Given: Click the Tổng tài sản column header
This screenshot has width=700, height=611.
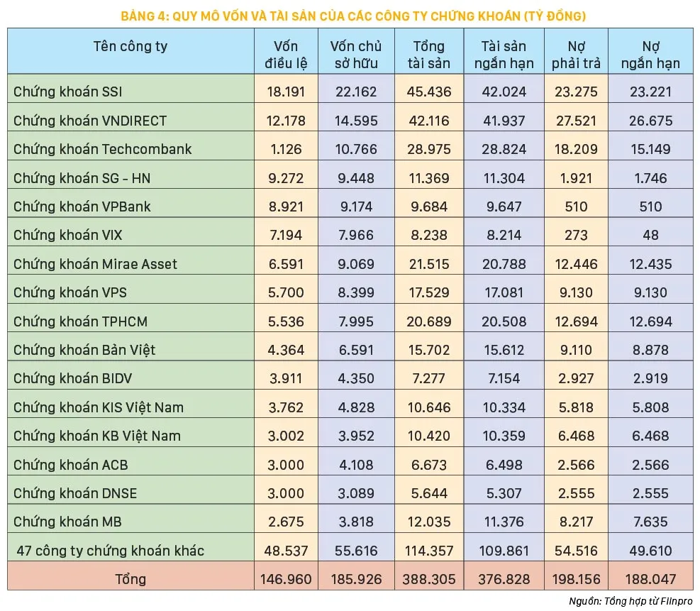Looking at the screenshot, I should [x=428, y=55].
